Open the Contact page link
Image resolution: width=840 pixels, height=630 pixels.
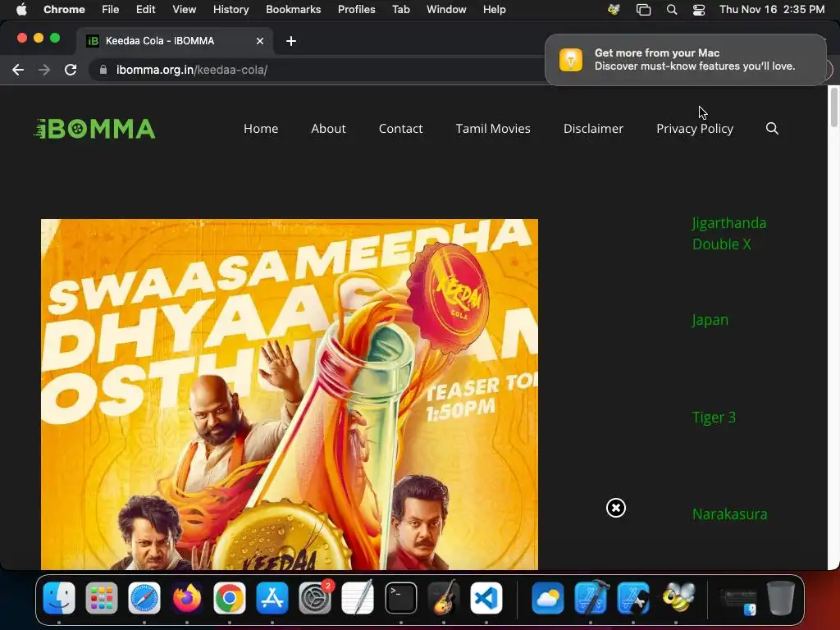(x=400, y=129)
